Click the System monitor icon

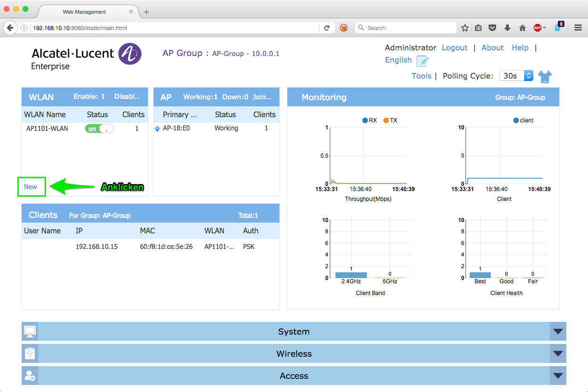[x=30, y=332]
